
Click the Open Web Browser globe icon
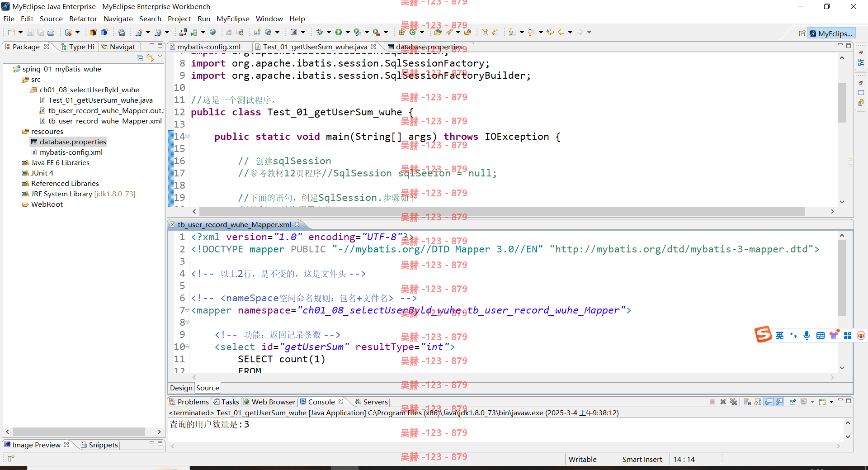(212, 32)
